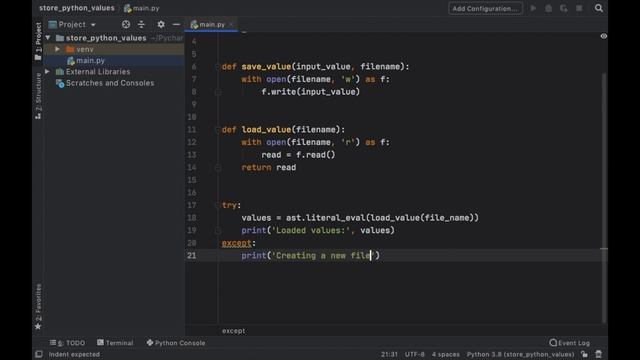The height and width of the screenshot is (360, 640).
Task: Collapse the store_python_values root folder
Action: (48, 38)
